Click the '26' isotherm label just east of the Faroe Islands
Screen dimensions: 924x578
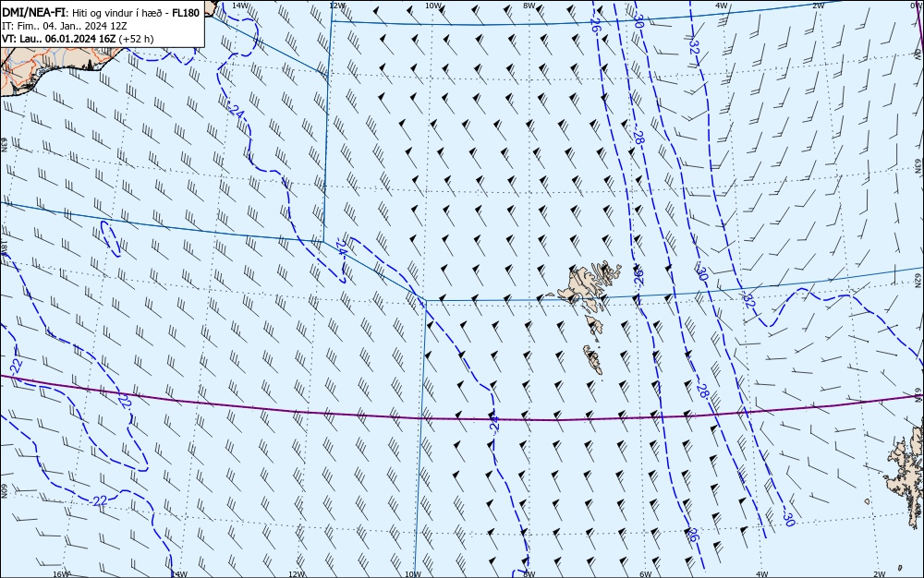coord(638,277)
